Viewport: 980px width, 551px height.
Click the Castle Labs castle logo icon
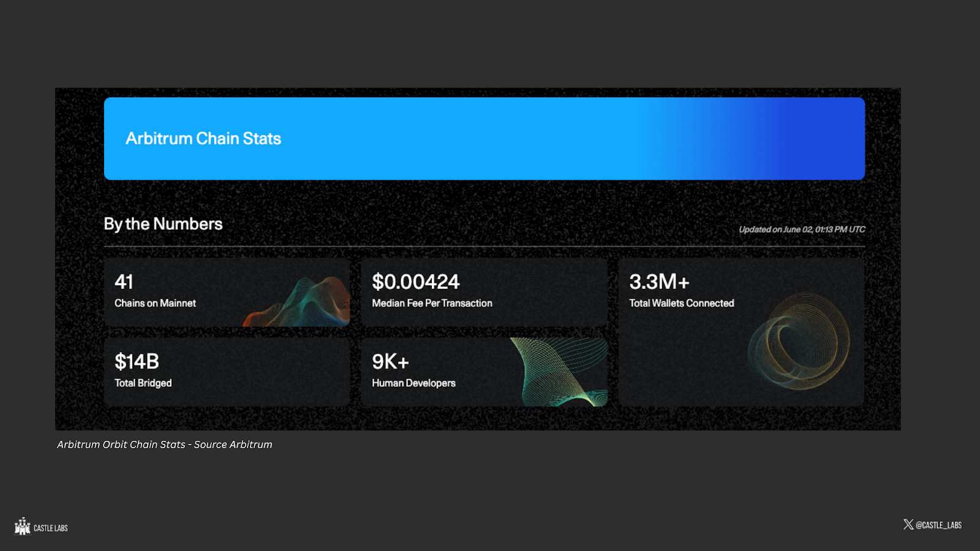click(23, 527)
